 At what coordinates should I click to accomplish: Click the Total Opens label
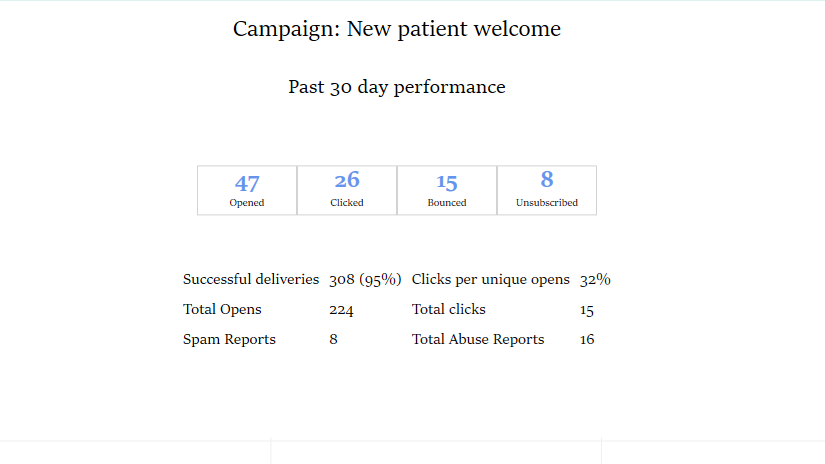222,309
